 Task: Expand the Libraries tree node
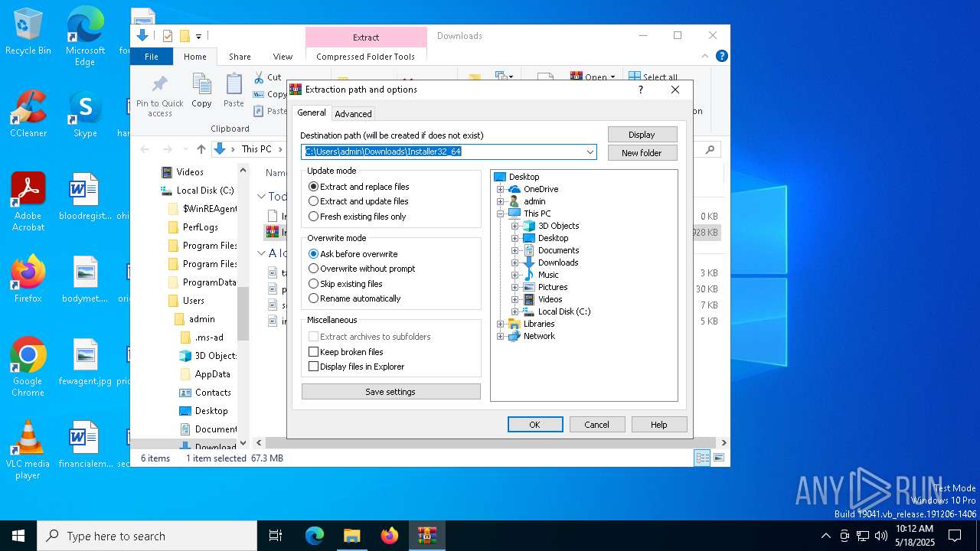501,324
